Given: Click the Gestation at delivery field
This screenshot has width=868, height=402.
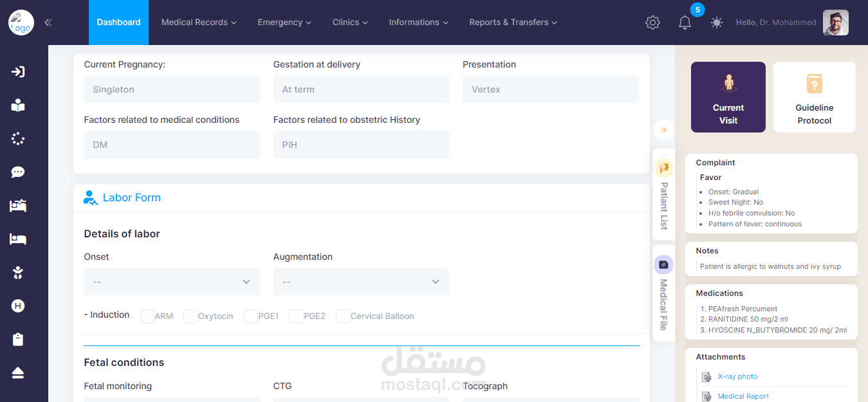Looking at the screenshot, I should [361, 89].
